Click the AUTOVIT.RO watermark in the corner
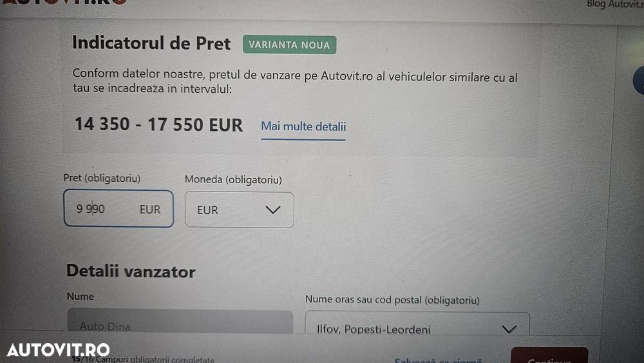 click(58, 349)
